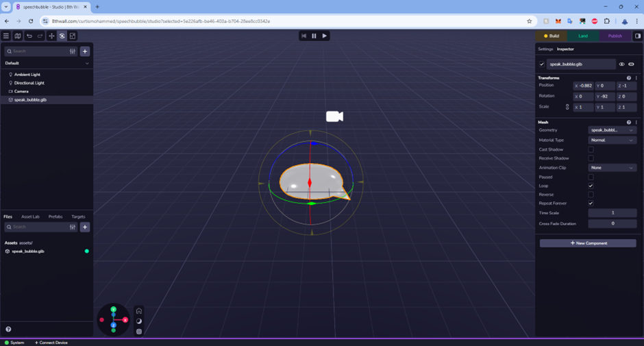The width and height of the screenshot is (644, 346).
Task: Select the move/translate gizmo tool
Action: tap(51, 36)
